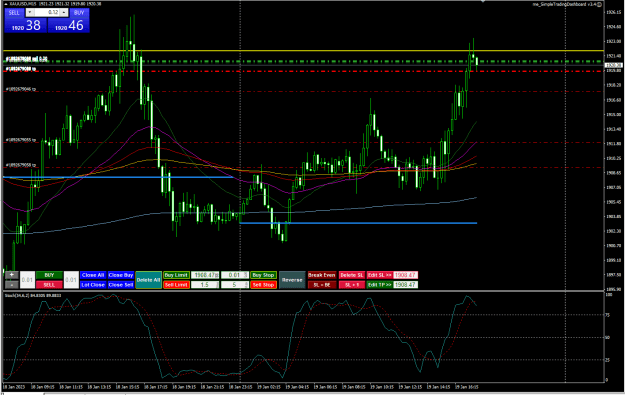Image resolution: width=625 pixels, height=395 pixels.
Task: Select 0.01 field between BUY and Close All
Action: click(x=71, y=280)
